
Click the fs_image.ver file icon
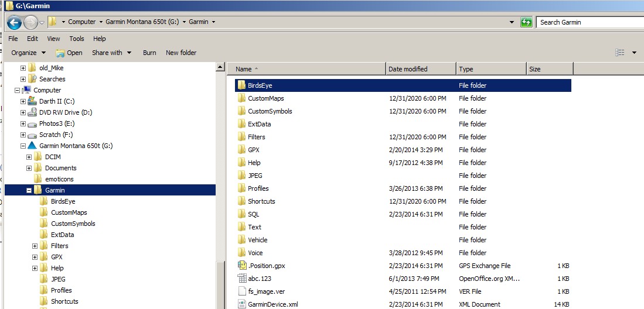[x=242, y=291]
